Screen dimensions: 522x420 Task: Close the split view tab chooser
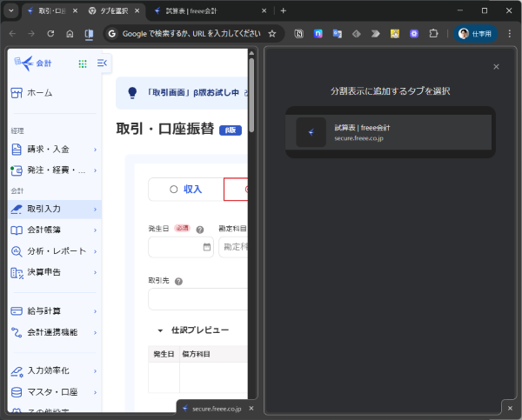tap(496, 67)
